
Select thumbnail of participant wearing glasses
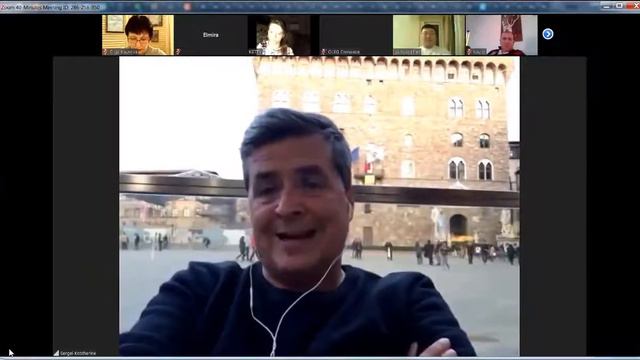tap(138, 35)
